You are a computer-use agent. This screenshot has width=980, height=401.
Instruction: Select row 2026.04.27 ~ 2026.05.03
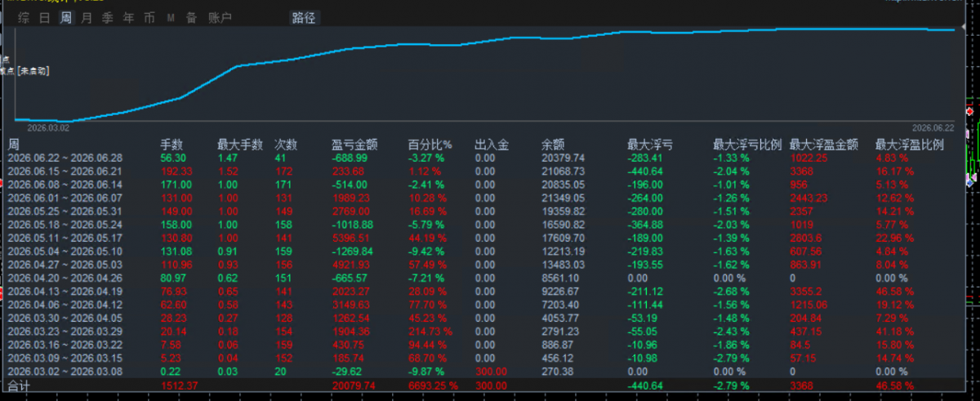[x=482, y=265]
